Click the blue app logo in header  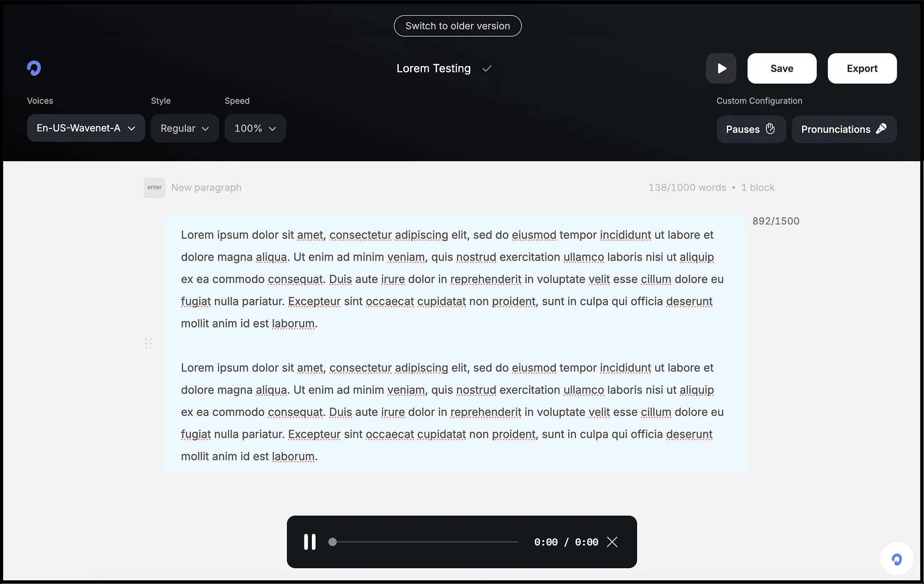pyautogui.click(x=34, y=68)
